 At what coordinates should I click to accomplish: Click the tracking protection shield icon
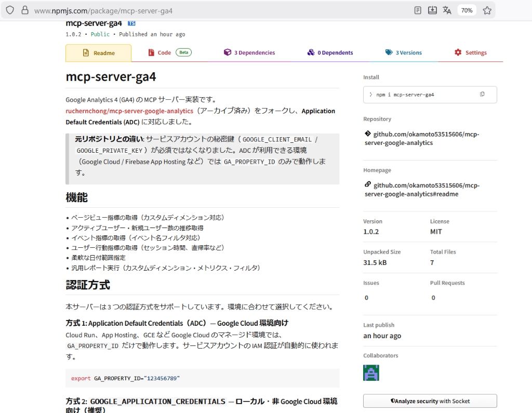point(10,10)
